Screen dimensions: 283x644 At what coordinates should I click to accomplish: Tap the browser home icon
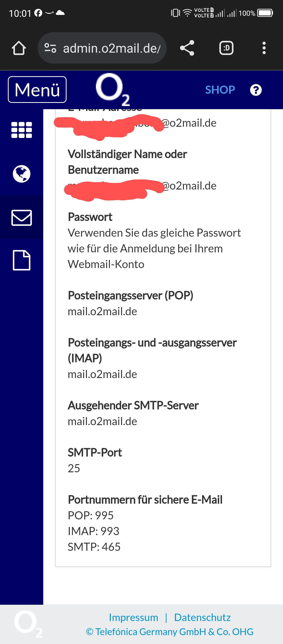pos(19,48)
